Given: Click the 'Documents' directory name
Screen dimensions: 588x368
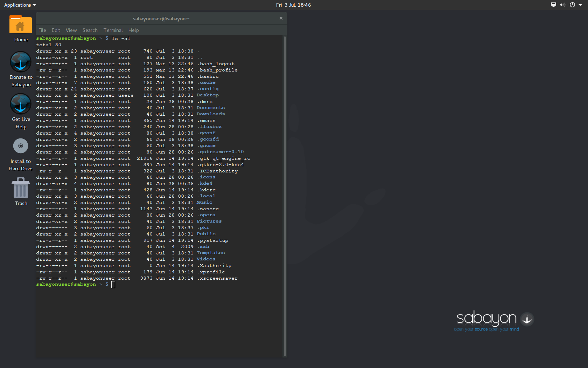Looking at the screenshot, I should (x=211, y=108).
